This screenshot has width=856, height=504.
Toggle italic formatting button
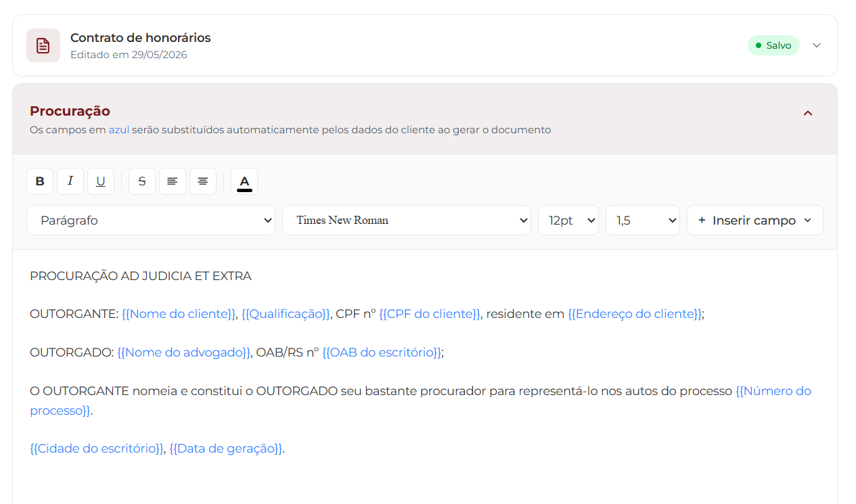[x=70, y=181]
